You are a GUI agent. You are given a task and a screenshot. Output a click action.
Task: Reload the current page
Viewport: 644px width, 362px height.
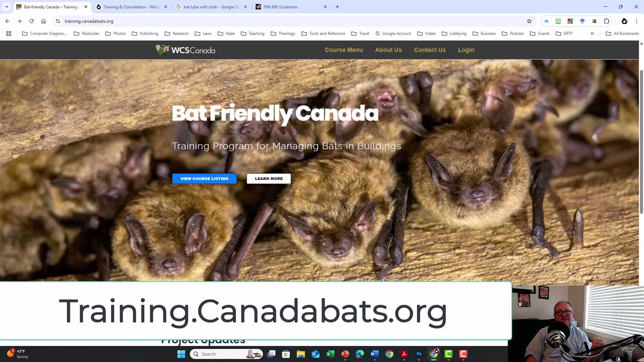tap(31, 21)
